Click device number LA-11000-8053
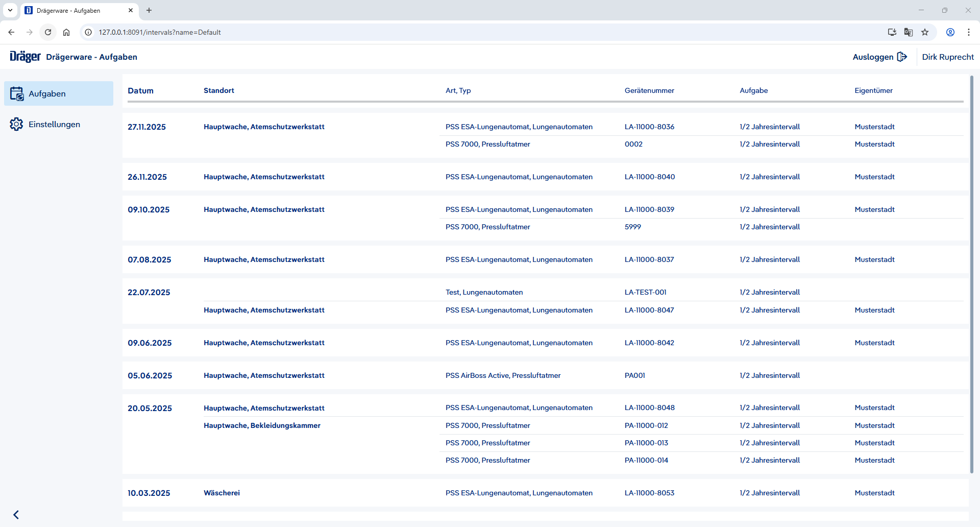980x527 pixels. tap(649, 493)
